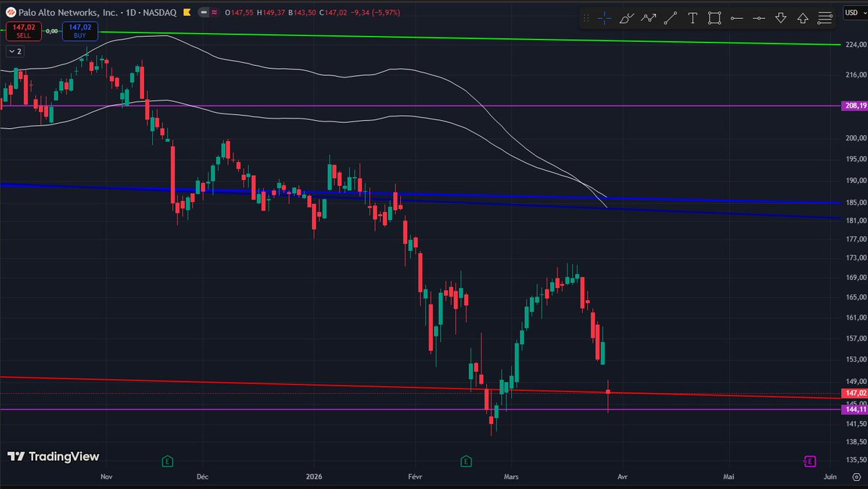Select the crosshair cursor tool
This screenshot has width=868, height=489.
click(604, 18)
